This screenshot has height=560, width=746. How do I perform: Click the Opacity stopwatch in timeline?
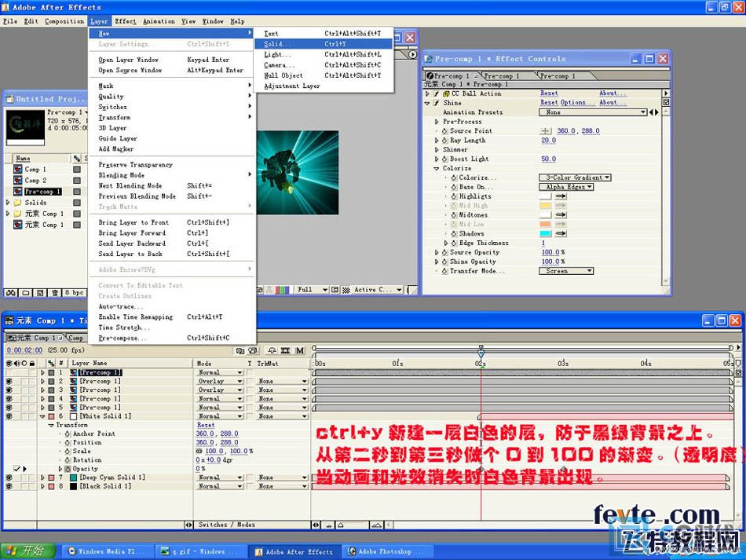68,469
